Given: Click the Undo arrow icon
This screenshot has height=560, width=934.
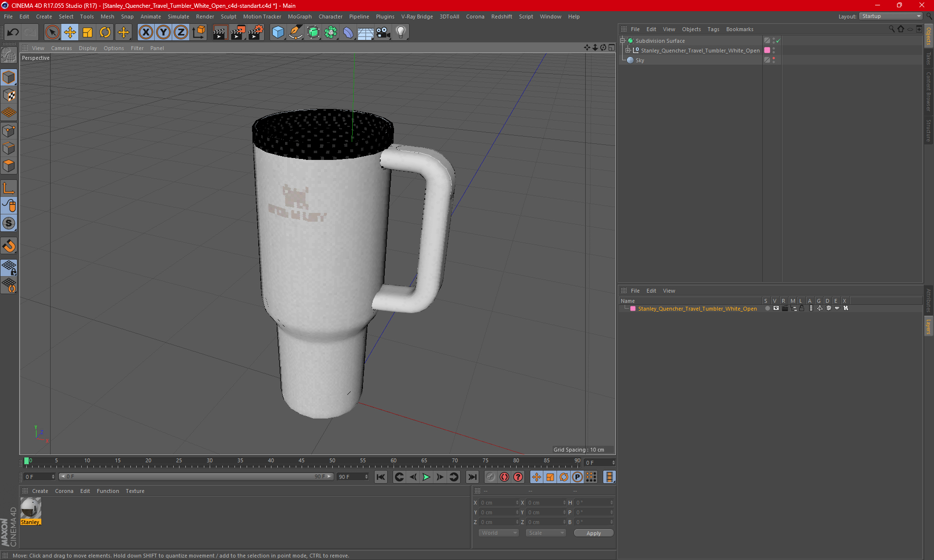Looking at the screenshot, I should pyautogui.click(x=13, y=33).
